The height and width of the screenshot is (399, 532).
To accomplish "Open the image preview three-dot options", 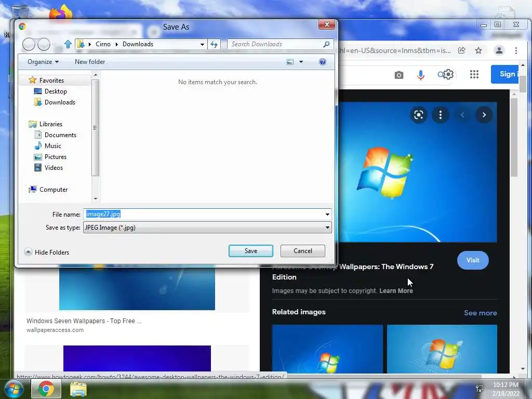I will click(x=441, y=115).
